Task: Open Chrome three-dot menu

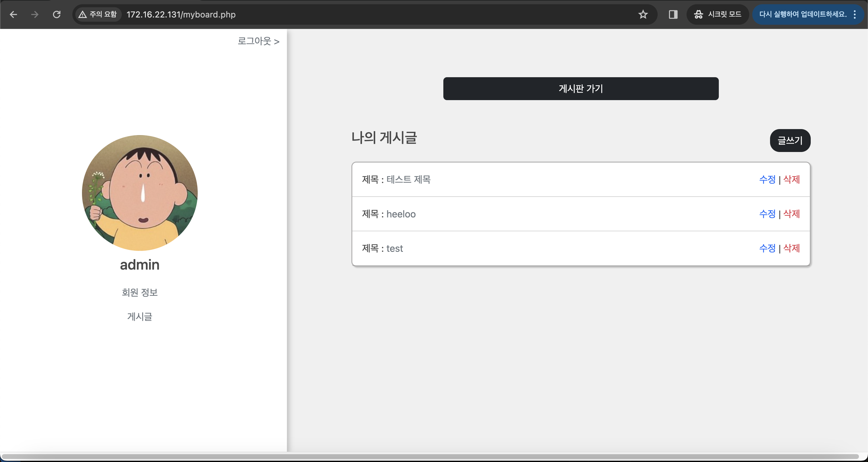Action: point(855,14)
